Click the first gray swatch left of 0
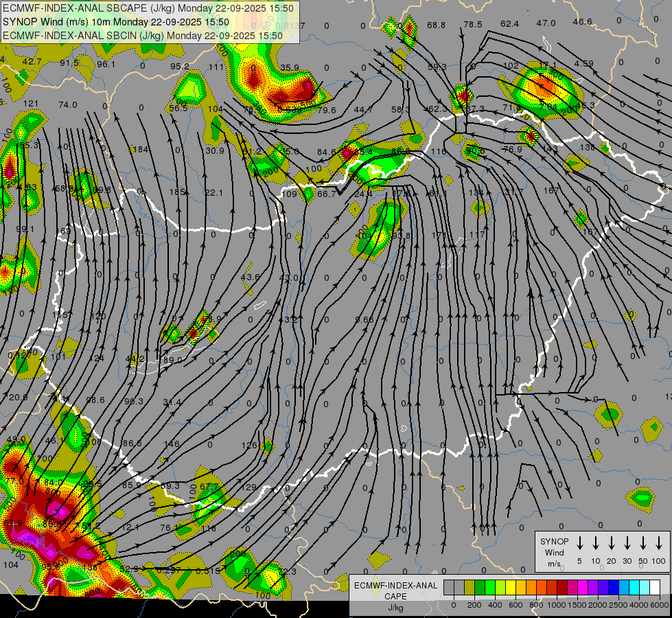This screenshot has width=672, height=618. click(x=449, y=587)
